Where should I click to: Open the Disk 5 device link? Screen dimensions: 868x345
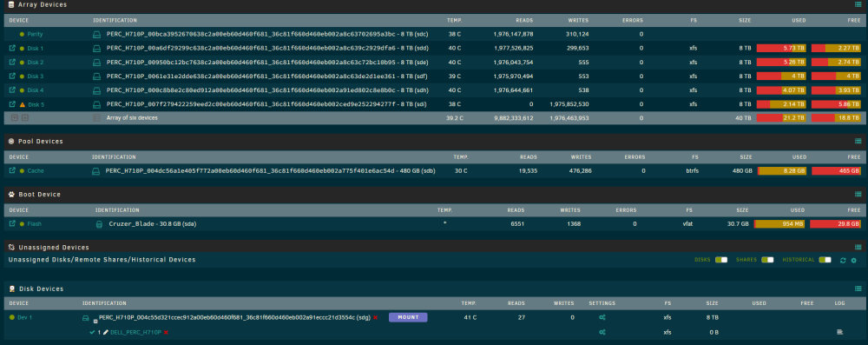[x=36, y=104]
